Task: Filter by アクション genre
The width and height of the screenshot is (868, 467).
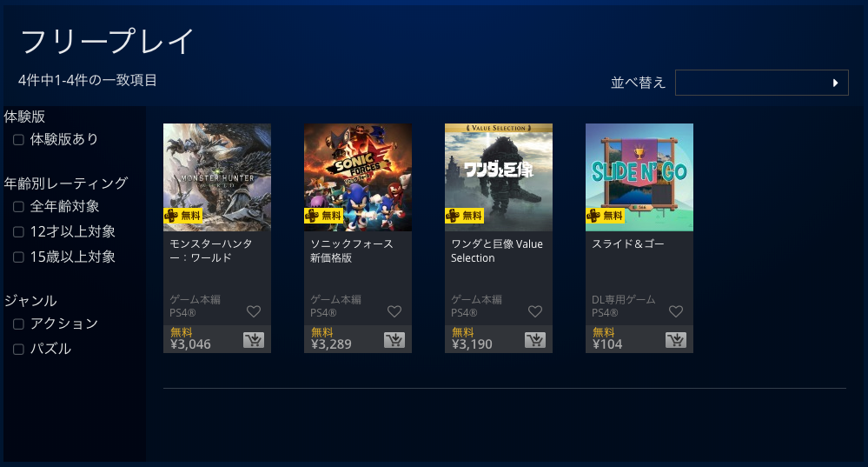Action: point(18,324)
